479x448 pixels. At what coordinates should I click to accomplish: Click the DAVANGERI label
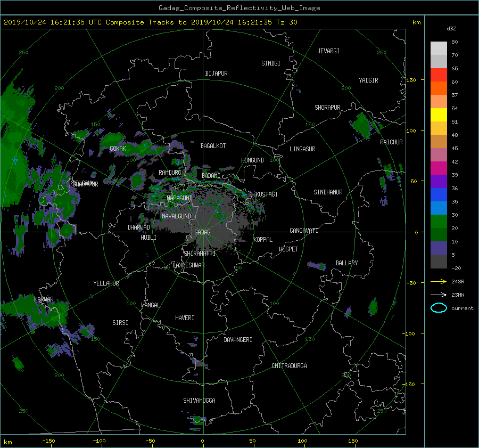[238, 340]
